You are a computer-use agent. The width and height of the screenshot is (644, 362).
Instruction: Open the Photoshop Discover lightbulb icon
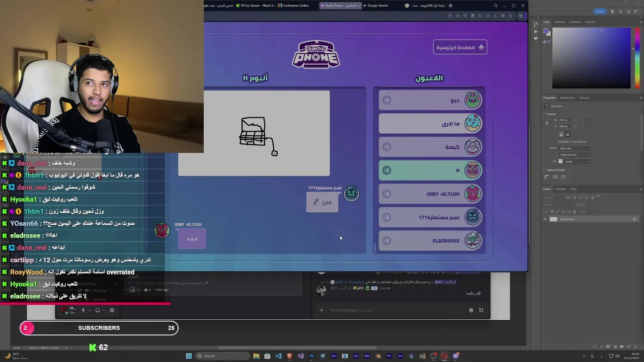coord(628,12)
